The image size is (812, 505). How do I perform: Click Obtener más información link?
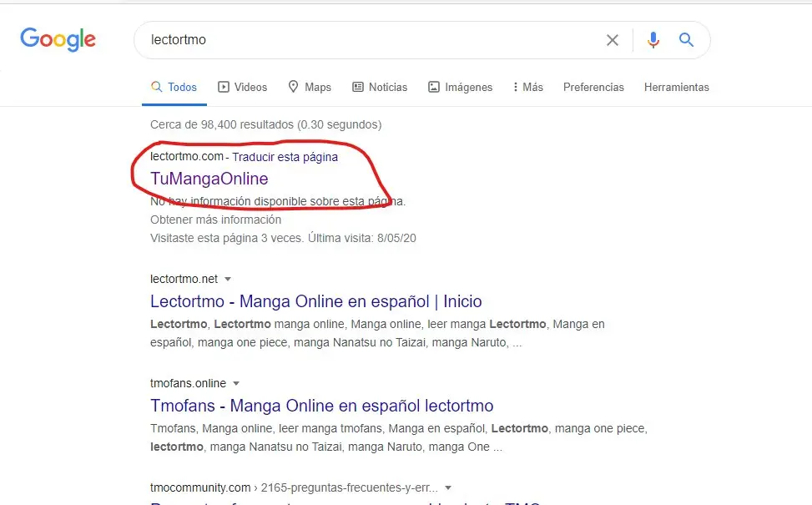[x=215, y=220]
